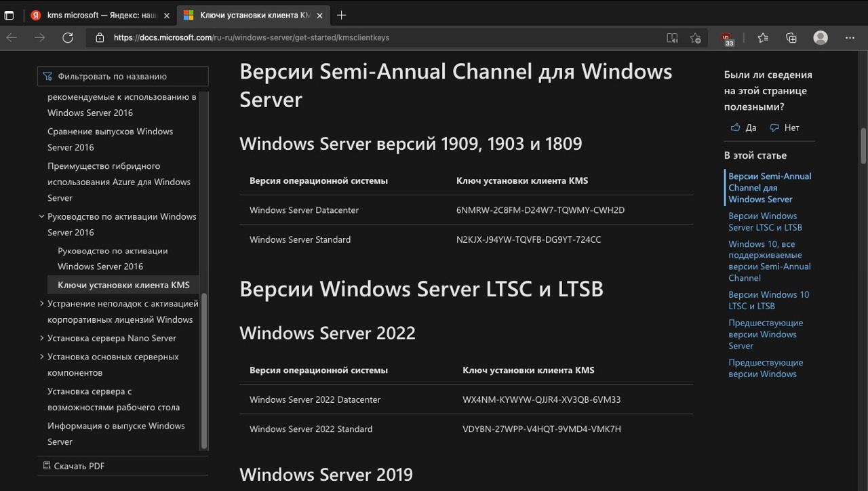Jump to 'Версии Semi-Annual Channel для Windows Server' link
The height and width of the screenshot is (491, 868).
tap(770, 188)
